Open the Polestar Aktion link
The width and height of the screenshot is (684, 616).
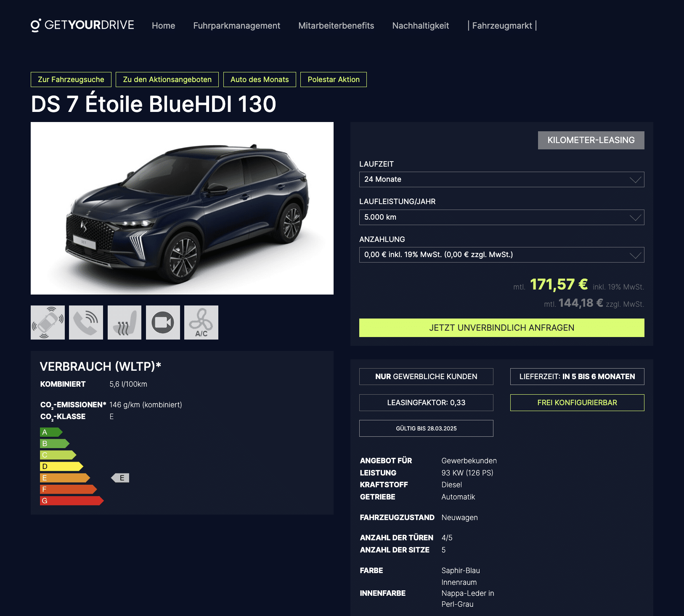click(x=334, y=80)
